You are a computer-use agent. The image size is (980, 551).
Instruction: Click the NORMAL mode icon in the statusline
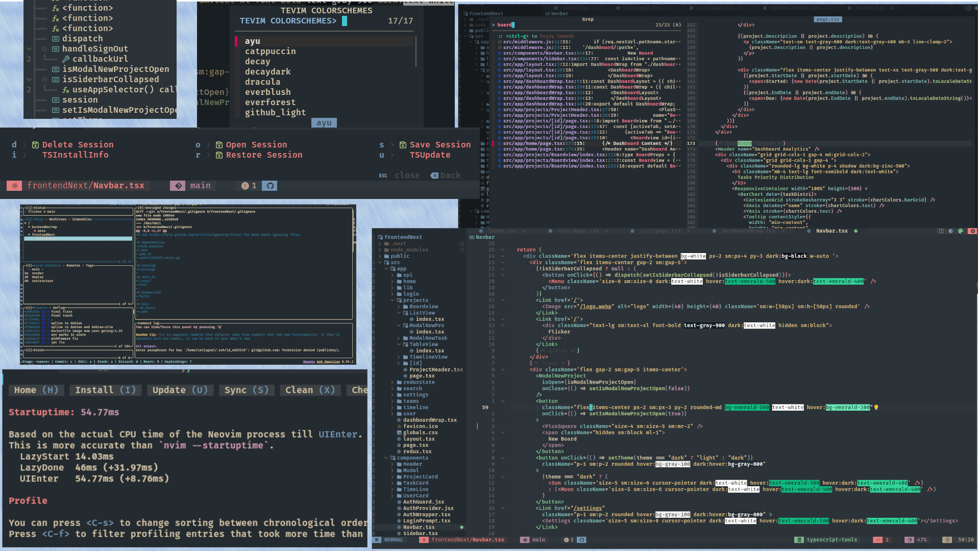click(x=377, y=540)
